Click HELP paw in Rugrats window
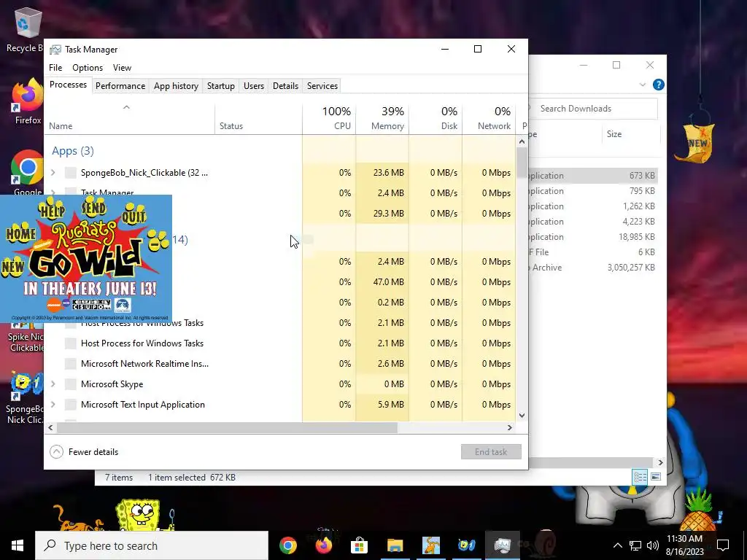 point(51,209)
